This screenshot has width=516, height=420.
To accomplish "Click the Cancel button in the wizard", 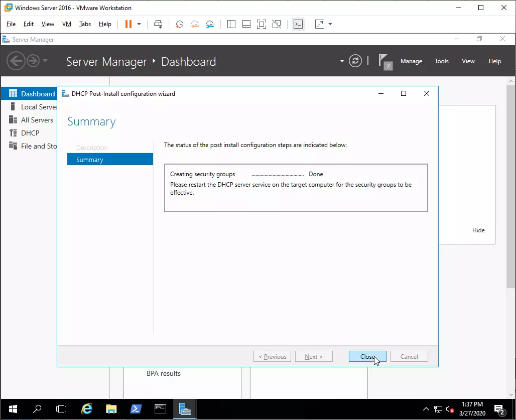I will [x=409, y=356].
